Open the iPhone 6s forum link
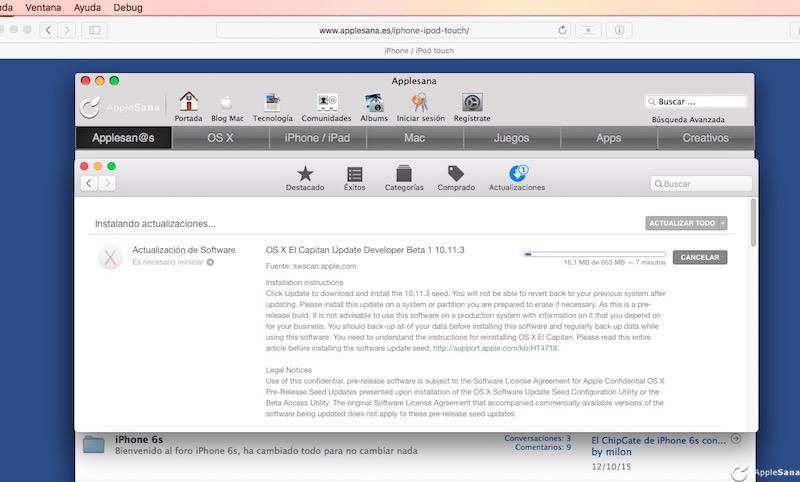 139,439
